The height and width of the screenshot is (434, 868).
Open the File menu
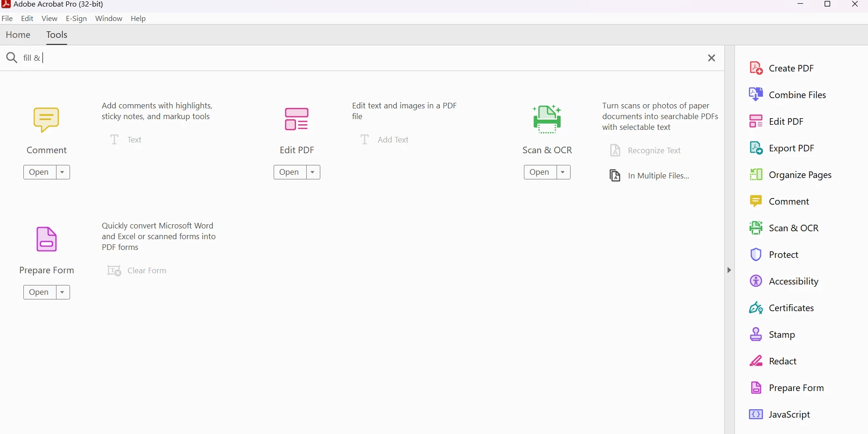click(x=7, y=19)
